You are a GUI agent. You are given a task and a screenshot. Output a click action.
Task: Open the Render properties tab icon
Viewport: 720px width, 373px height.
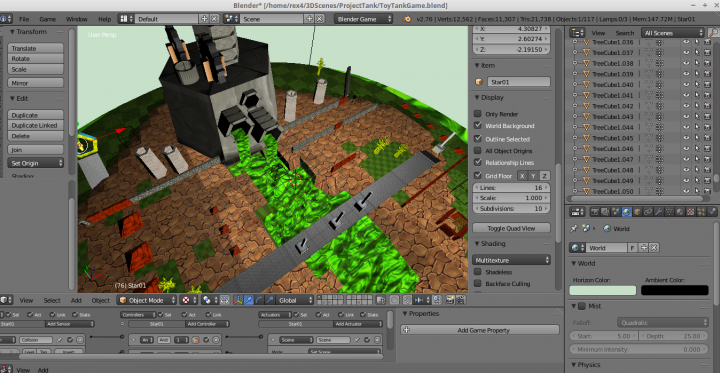[595, 212]
